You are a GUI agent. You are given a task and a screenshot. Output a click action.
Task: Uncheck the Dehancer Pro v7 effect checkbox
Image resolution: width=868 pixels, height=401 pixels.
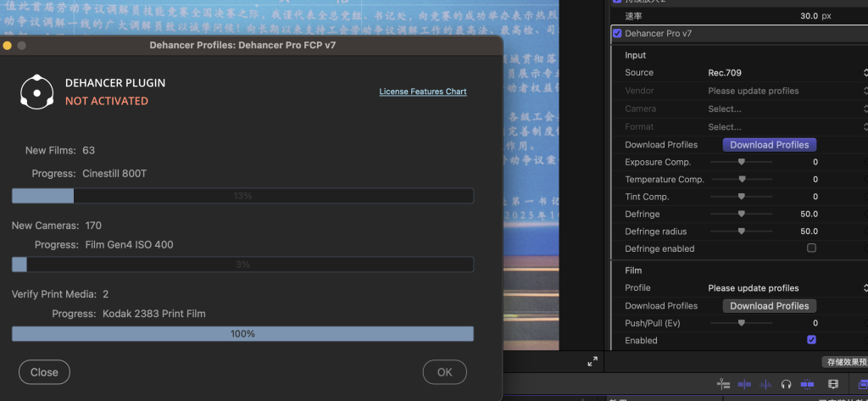617,34
